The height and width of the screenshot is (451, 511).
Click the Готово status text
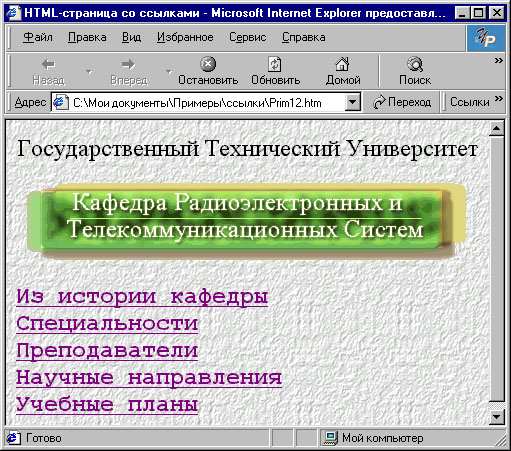[x=44, y=438]
